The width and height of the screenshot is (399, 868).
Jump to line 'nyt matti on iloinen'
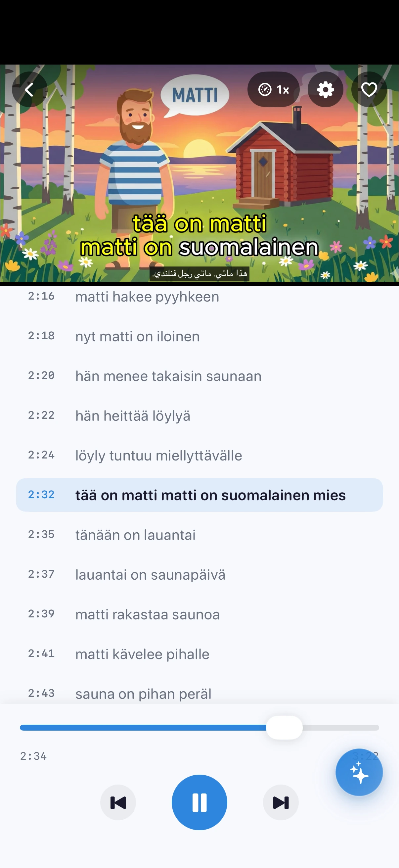click(199, 336)
